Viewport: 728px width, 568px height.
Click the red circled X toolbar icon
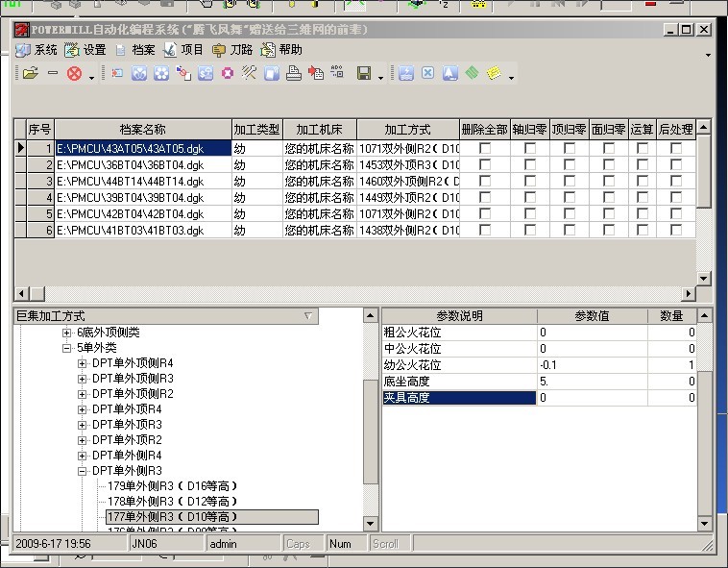pyautogui.click(x=74, y=73)
